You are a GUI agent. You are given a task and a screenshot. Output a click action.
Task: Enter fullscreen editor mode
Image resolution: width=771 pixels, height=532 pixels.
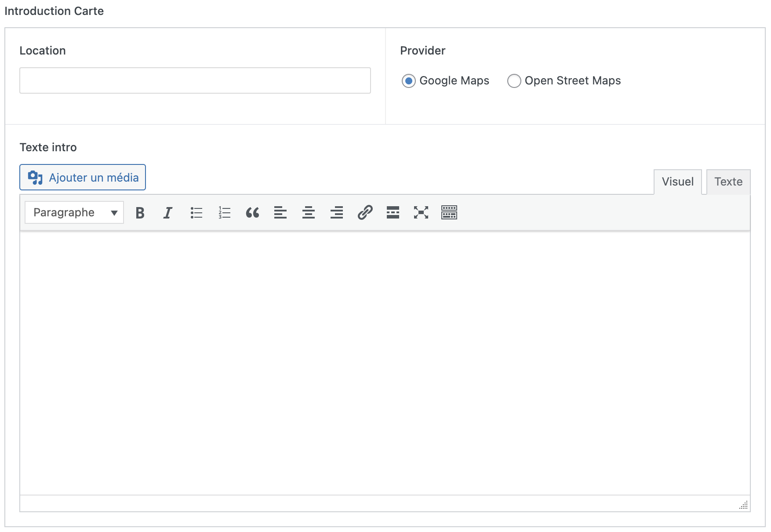(x=421, y=213)
